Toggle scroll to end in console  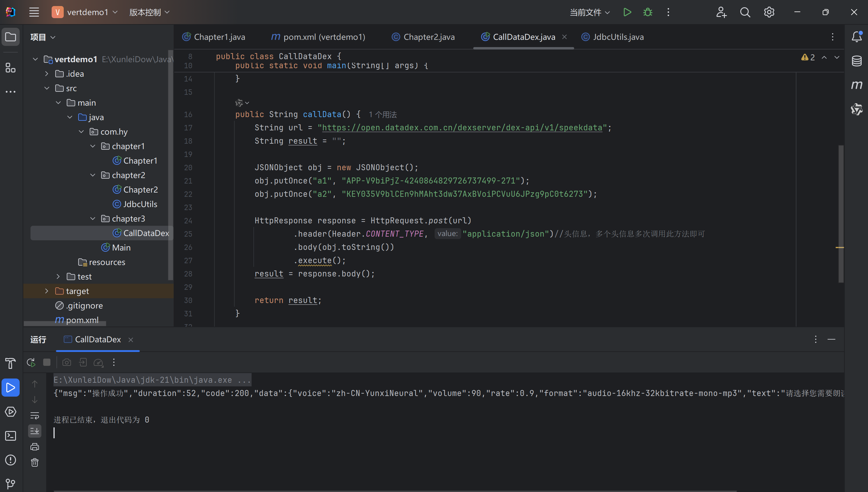pyautogui.click(x=35, y=431)
